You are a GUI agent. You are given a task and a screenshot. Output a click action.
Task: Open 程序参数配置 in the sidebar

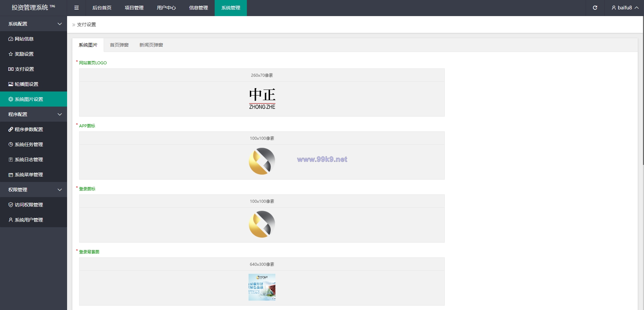34,129
